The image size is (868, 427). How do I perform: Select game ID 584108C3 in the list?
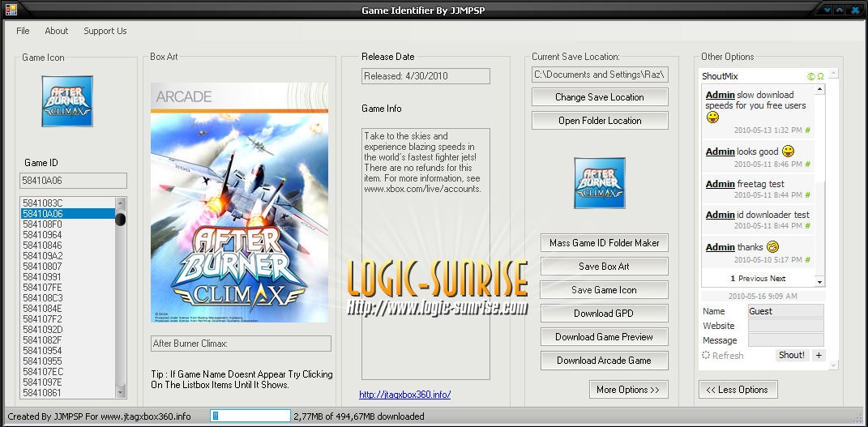point(67,297)
